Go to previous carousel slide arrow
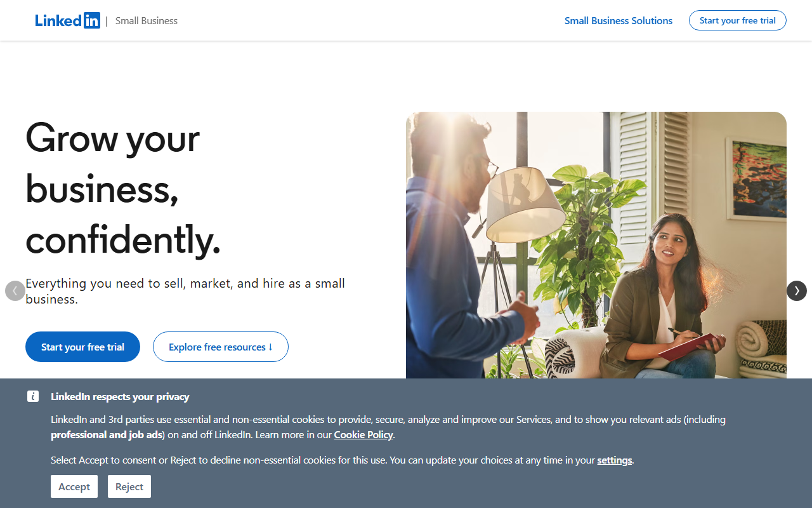 [15, 291]
